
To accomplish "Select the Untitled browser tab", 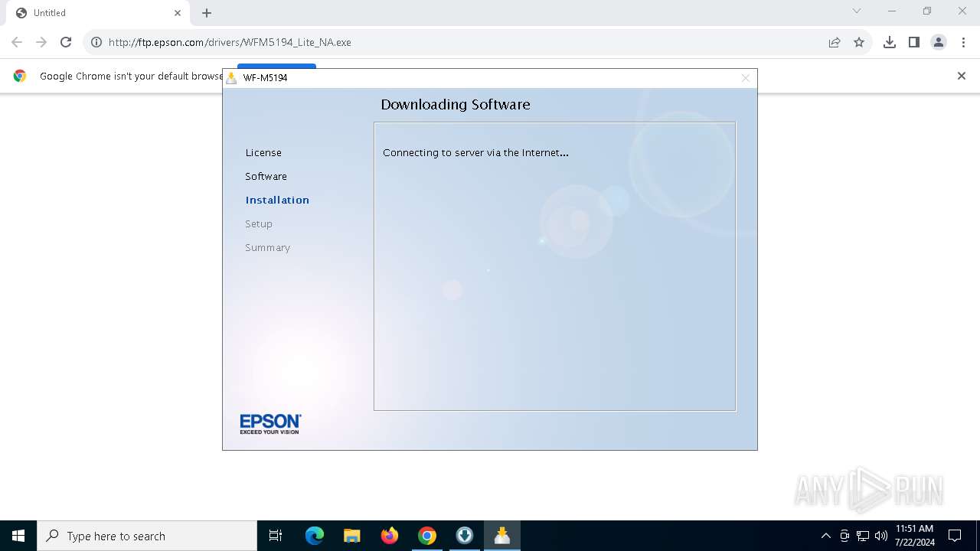I will (x=96, y=13).
